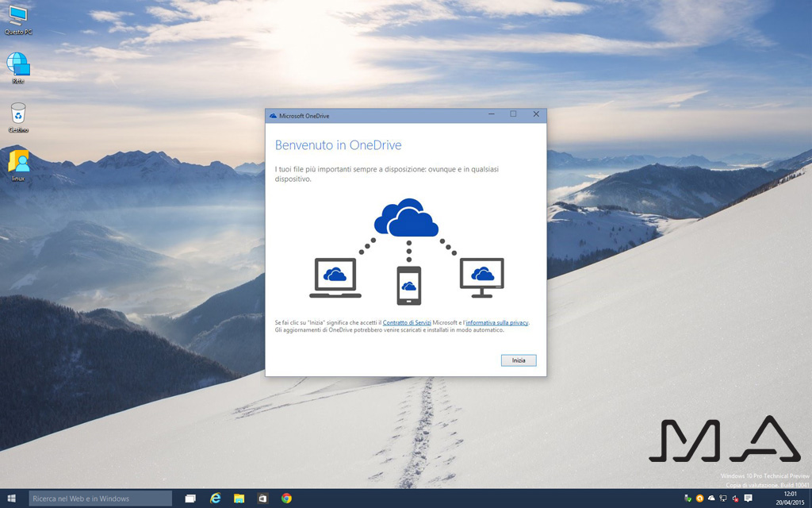Click the phone illustration in OneDrive dialog
812x508 pixels.
pos(408,286)
